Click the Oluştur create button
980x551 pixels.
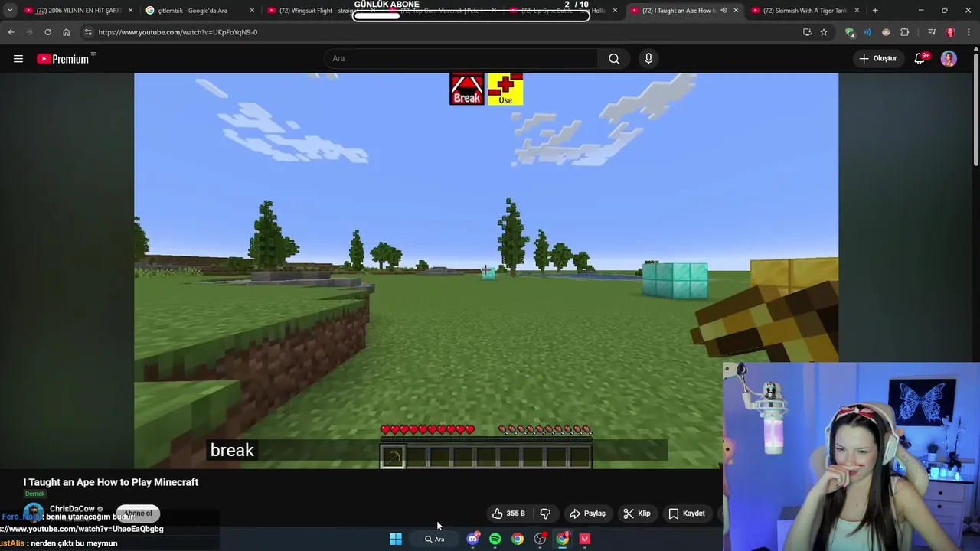pos(877,59)
